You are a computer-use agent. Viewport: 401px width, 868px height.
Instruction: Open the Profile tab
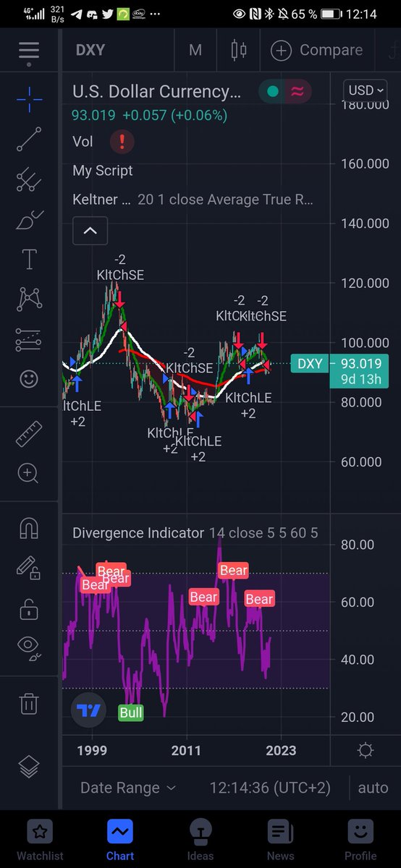(360, 839)
